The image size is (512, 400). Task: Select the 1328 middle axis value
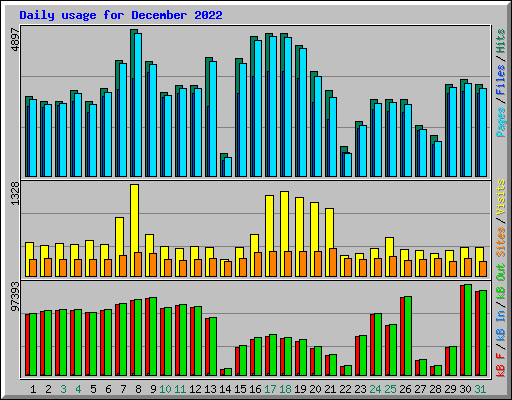pos(16,193)
